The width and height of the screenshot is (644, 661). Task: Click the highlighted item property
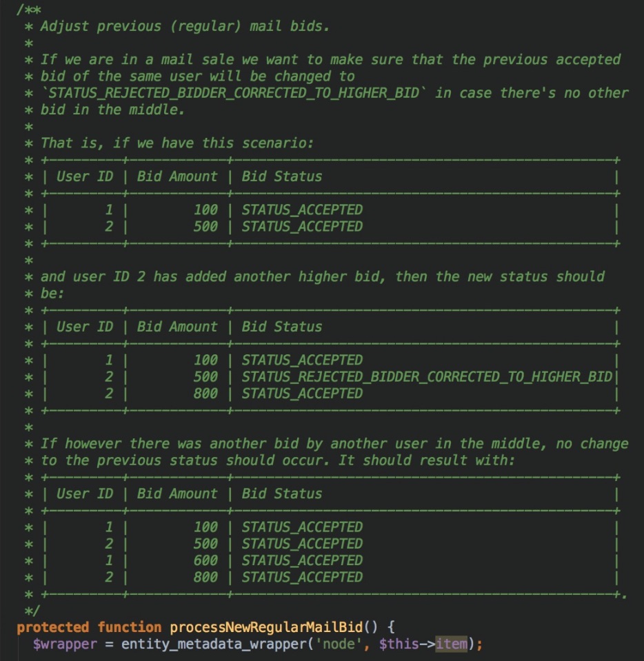coord(451,644)
